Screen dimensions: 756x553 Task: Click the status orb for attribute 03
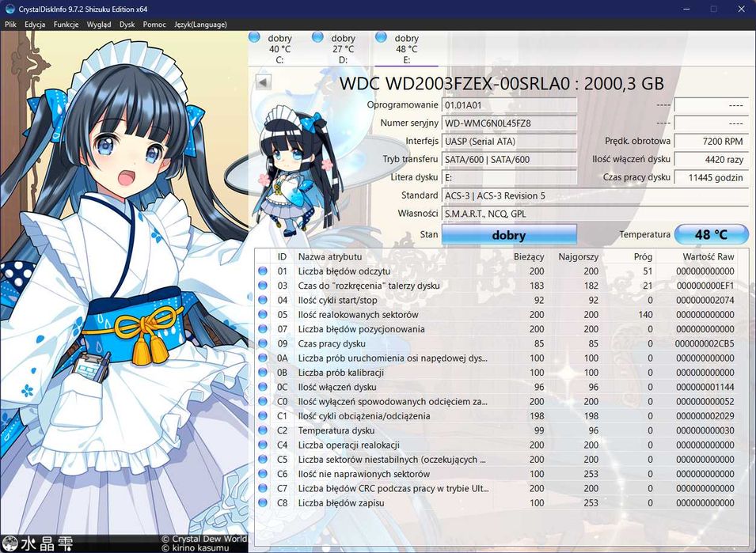(263, 285)
